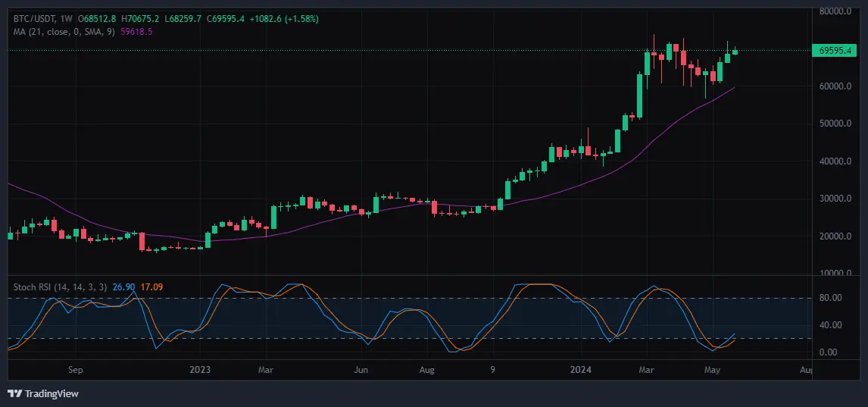The width and height of the screenshot is (868, 407).
Task: Click the 60000.0 price axis label
Action: [x=834, y=86]
